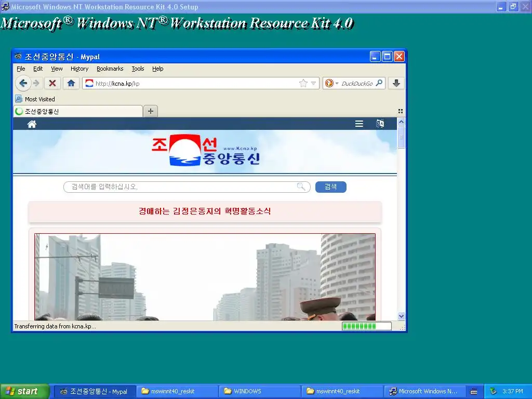Screen dimensions: 532x399
Task: Open the Downloads arrow button
Action: point(396,83)
